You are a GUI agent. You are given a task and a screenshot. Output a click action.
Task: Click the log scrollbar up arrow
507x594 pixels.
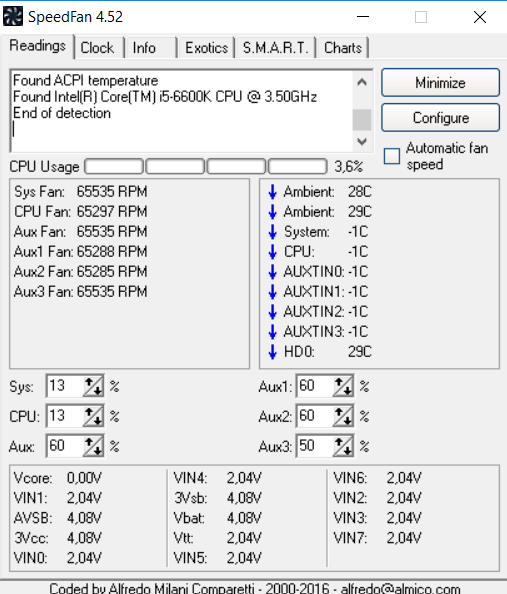pos(362,82)
